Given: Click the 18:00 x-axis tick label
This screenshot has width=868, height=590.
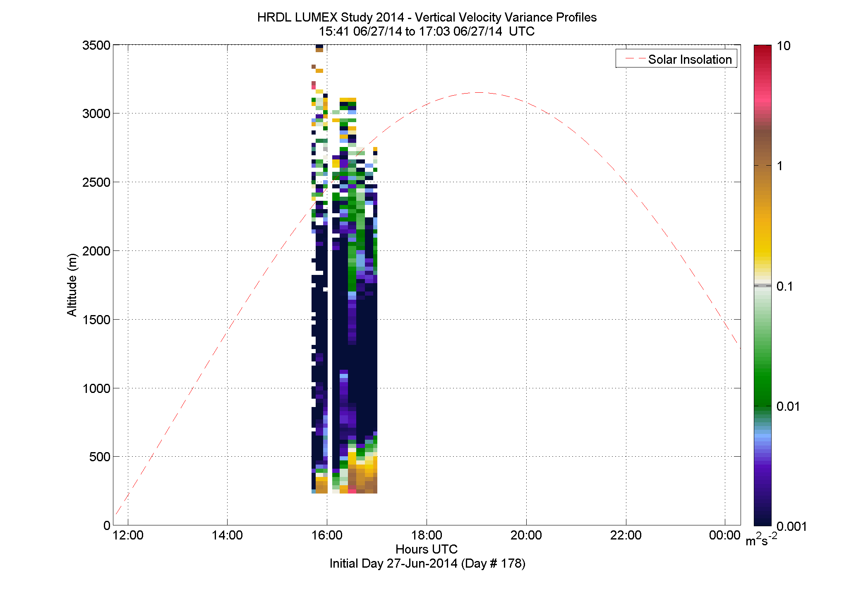Looking at the screenshot, I should [427, 535].
